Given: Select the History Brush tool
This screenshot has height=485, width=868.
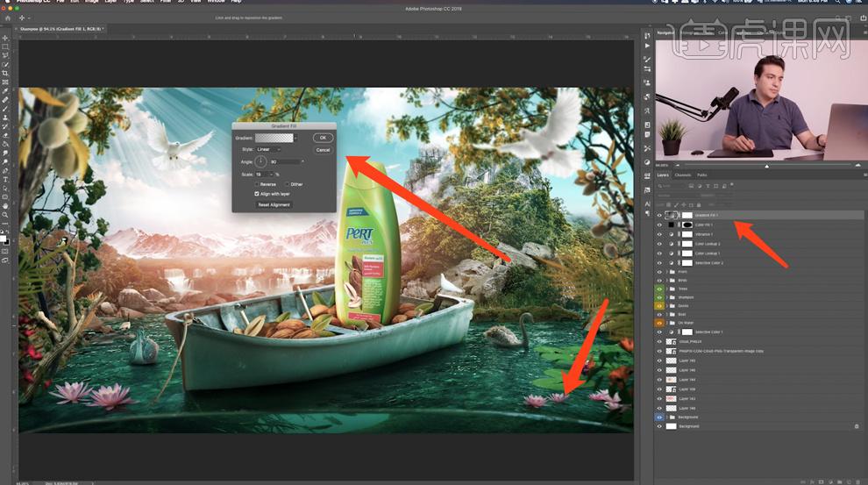Looking at the screenshot, I should (6, 125).
